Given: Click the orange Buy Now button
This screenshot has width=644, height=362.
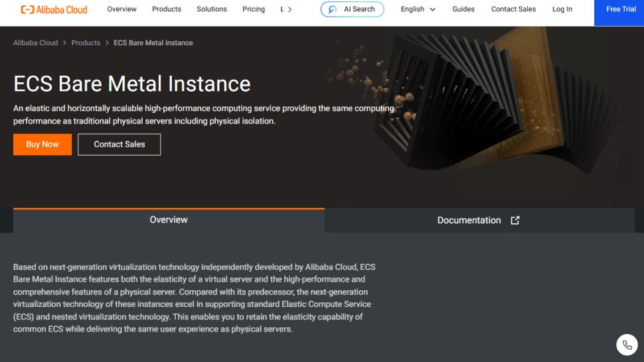Looking at the screenshot, I should click(42, 144).
